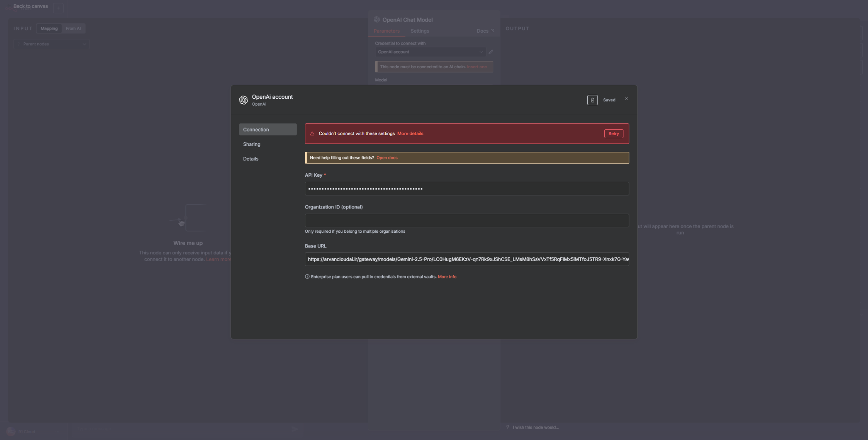This screenshot has width=868, height=440.
Task: Expand the OpenAi account credential dropdown
Action: coord(430,52)
